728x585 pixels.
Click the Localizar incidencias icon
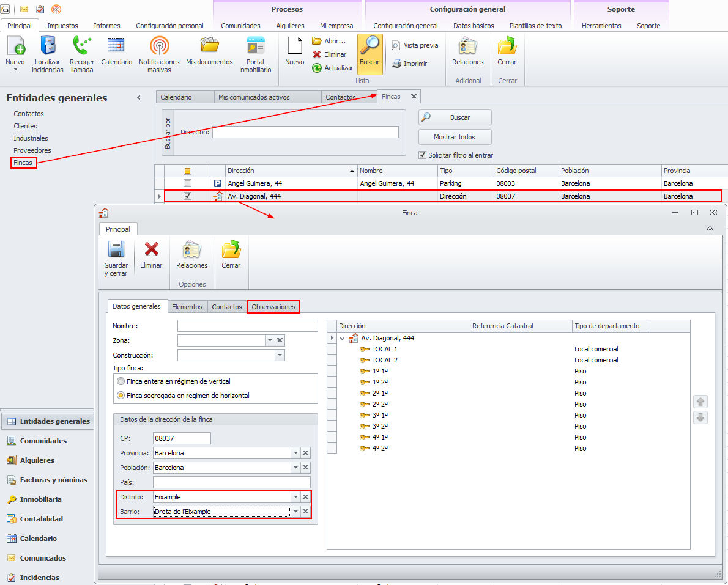click(x=48, y=46)
